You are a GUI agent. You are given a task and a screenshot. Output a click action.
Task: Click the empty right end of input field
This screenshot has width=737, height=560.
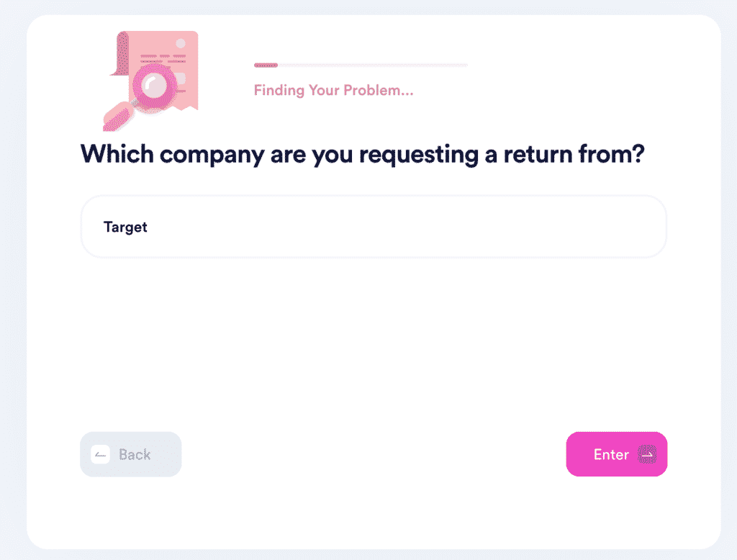619,227
